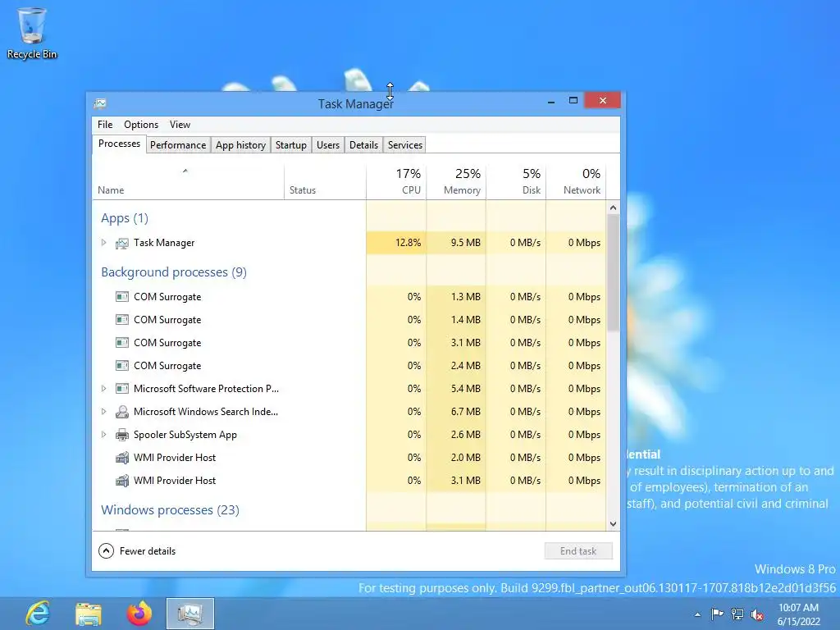Click the network tray icon

pyautogui.click(x=737, y=614)
